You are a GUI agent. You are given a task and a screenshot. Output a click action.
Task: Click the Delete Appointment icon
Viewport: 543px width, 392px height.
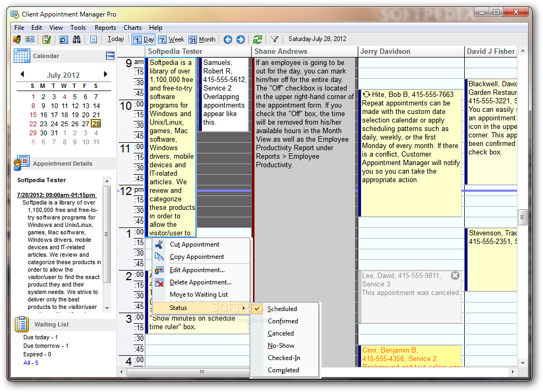[x=159, y=282]
